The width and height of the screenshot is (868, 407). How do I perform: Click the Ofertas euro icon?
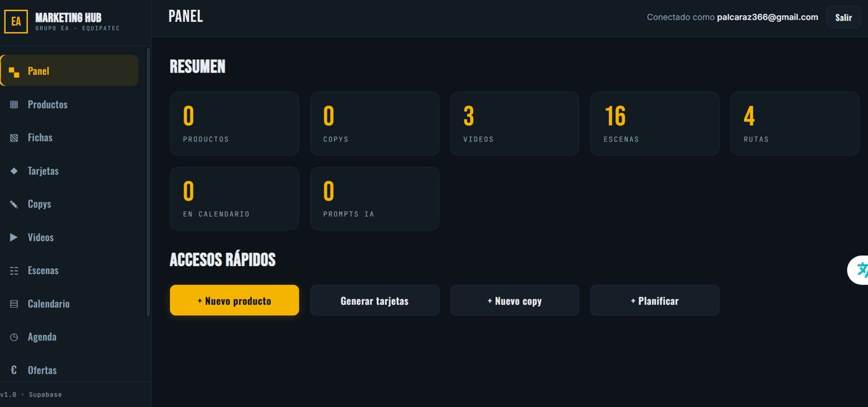pyautogui.click(x=14, y=370)
